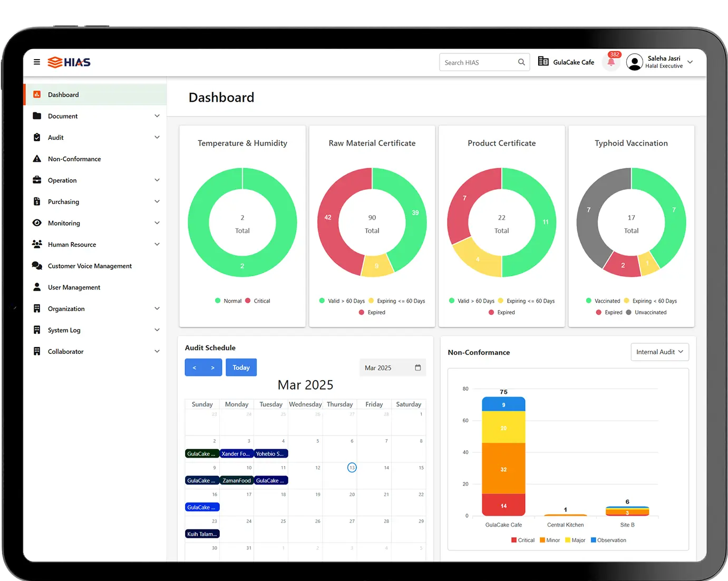This screenshot has height=581, width=728.
Task: Click the search magnifier icon
Action: (x=521, y=62)
